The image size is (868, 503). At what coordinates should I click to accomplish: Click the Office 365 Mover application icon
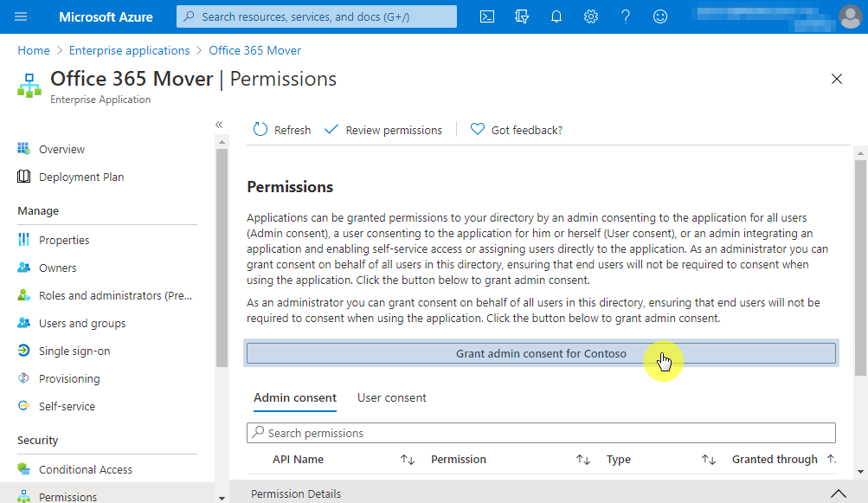pyautogui.click(x=29, y=86)
